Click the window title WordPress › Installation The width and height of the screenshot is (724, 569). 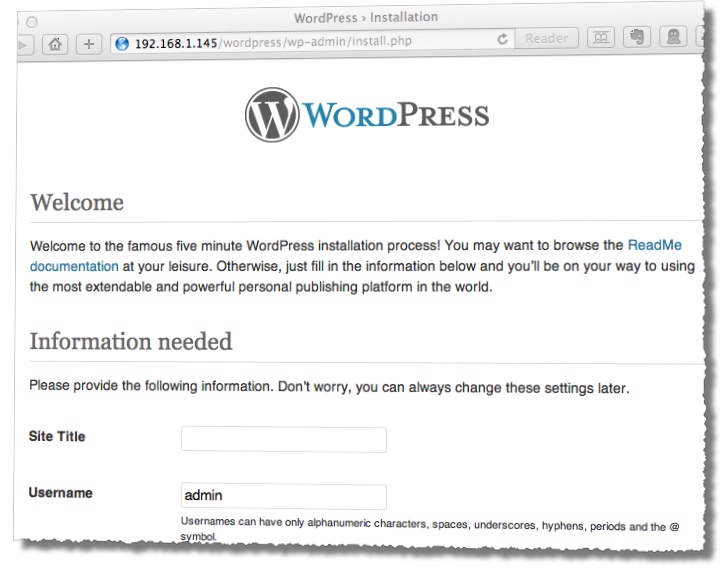pyautogui.click(x=366, y=18)
